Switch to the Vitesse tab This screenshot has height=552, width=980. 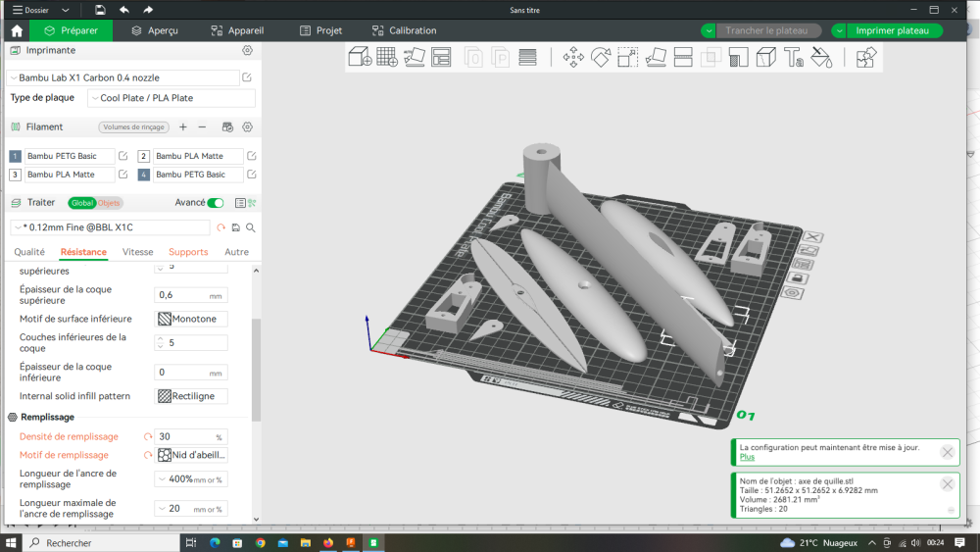pyautogui.click(x=137, y=252)
